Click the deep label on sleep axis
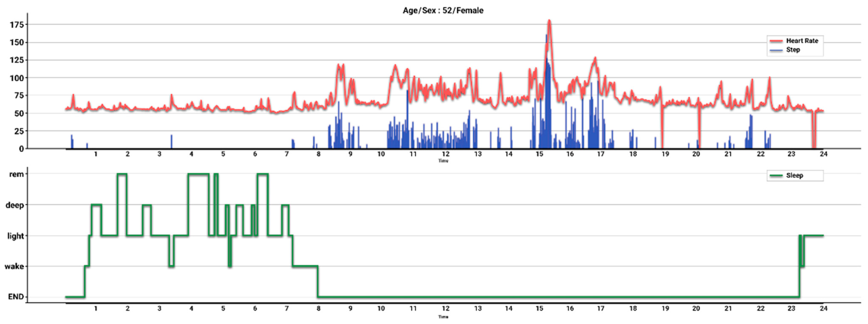 (x=14, y=205)
